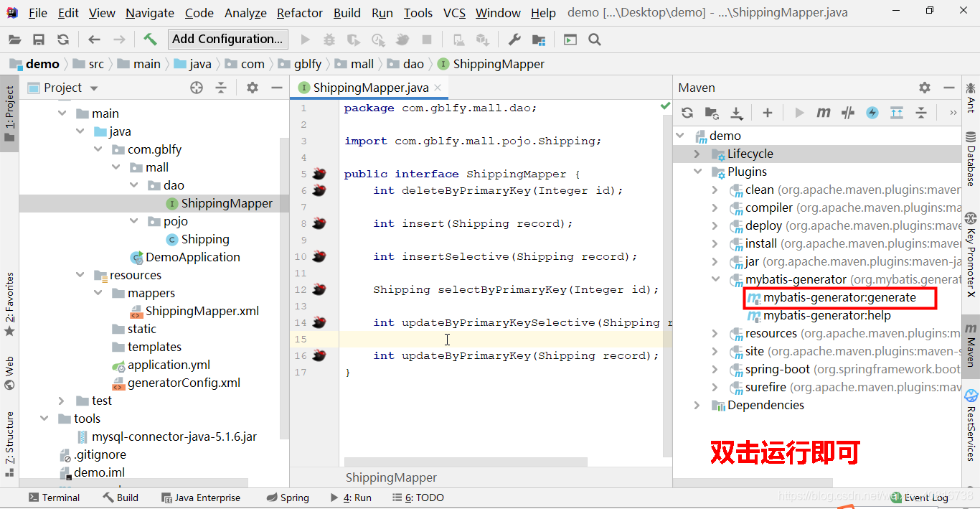
Task: Expand the test folder
Action: tap(62, 401)
